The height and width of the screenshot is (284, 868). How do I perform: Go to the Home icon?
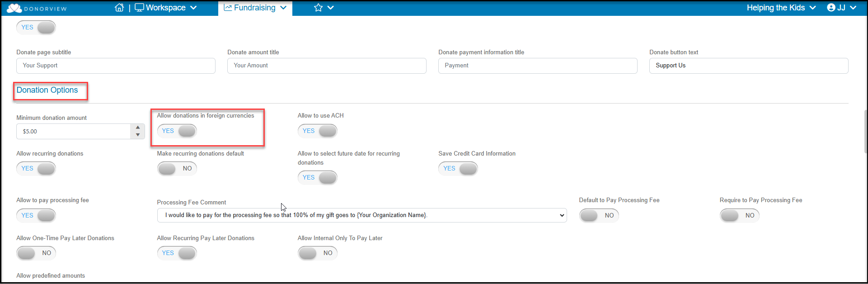point(119,8)
